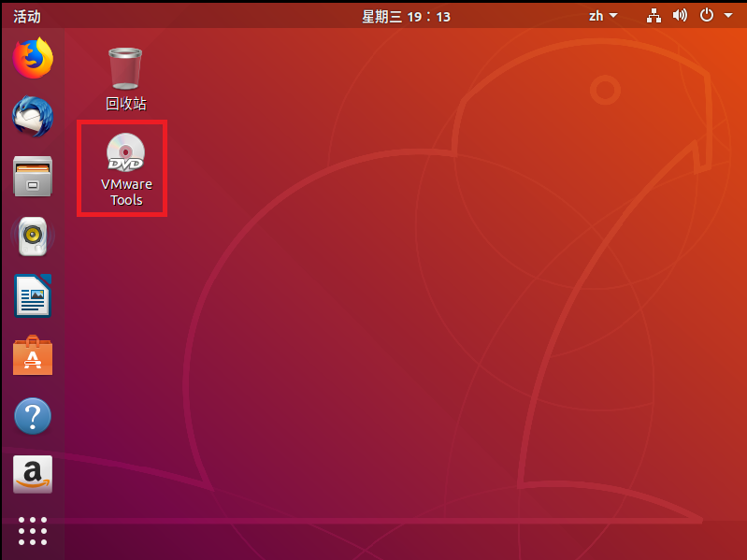The height and width of the screenshot is (560, 747).
Task: Click the volume speaker icon
Action: (680, 16)
